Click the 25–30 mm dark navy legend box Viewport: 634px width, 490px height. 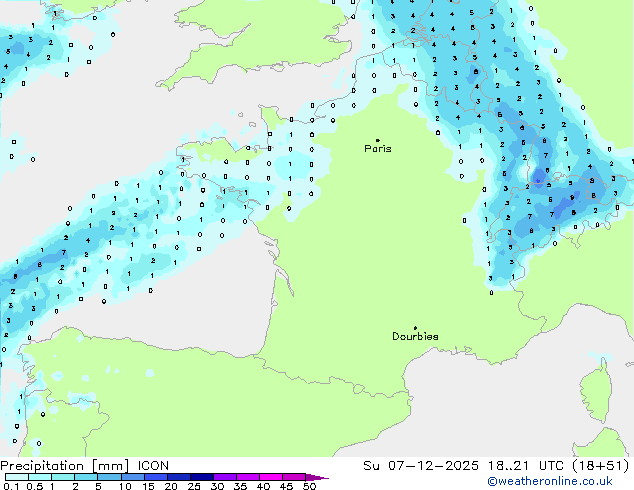(202, 477)
